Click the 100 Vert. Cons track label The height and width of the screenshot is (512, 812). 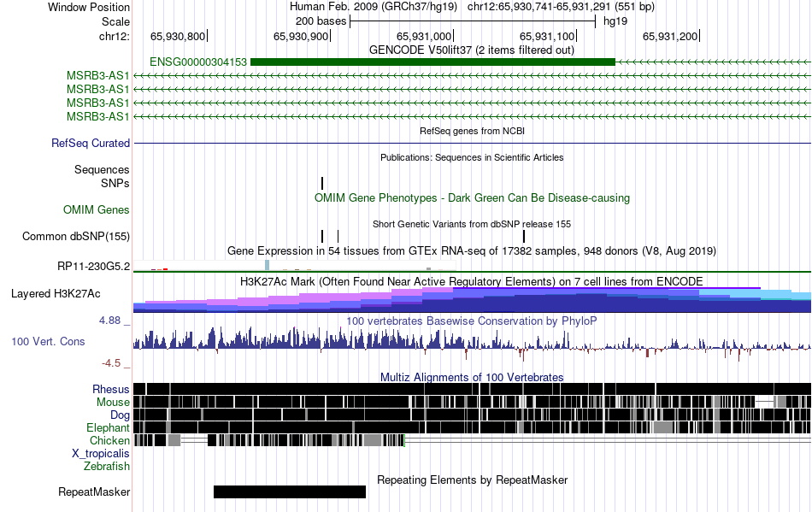[x=48, y=341]
